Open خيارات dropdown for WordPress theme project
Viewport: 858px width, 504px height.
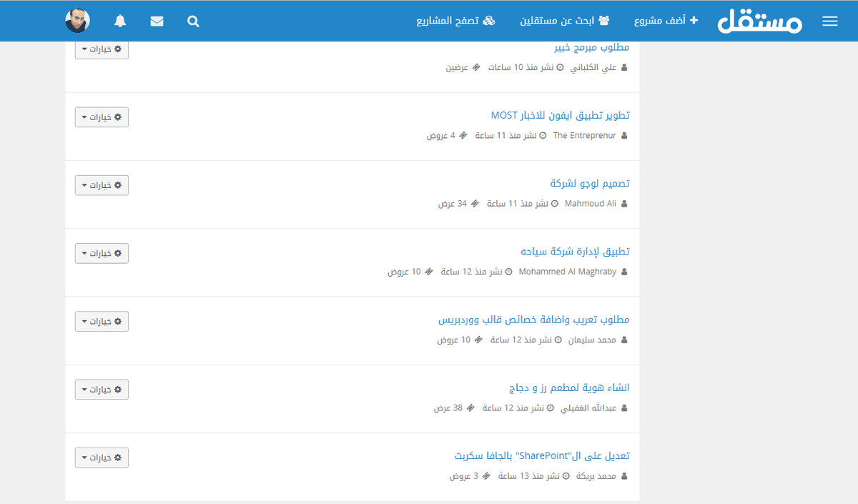pyautogui.click(x=102, y=322)
